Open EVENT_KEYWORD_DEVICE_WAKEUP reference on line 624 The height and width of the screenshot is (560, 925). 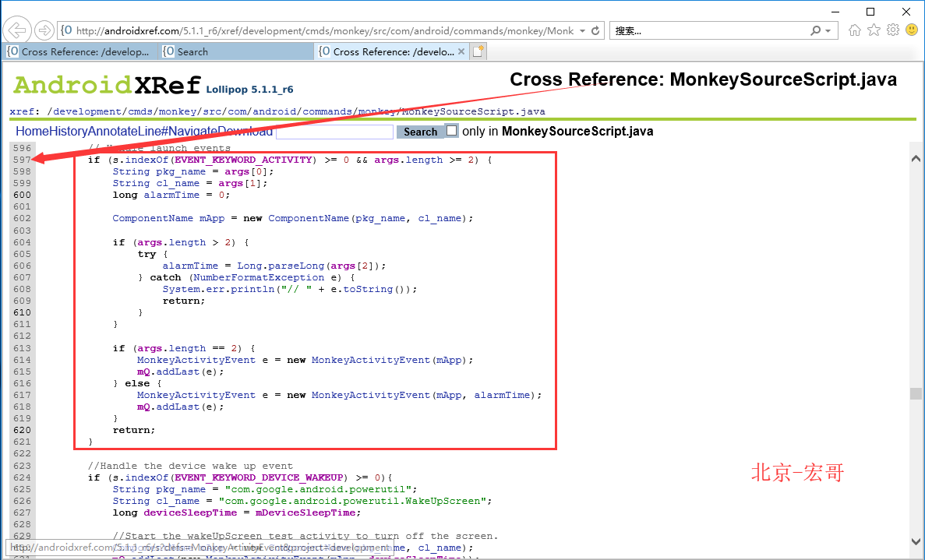point(259,477)
